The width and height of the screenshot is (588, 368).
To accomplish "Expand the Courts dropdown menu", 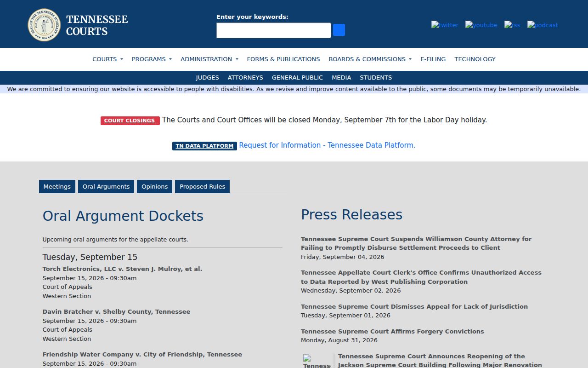I will 107,59.
